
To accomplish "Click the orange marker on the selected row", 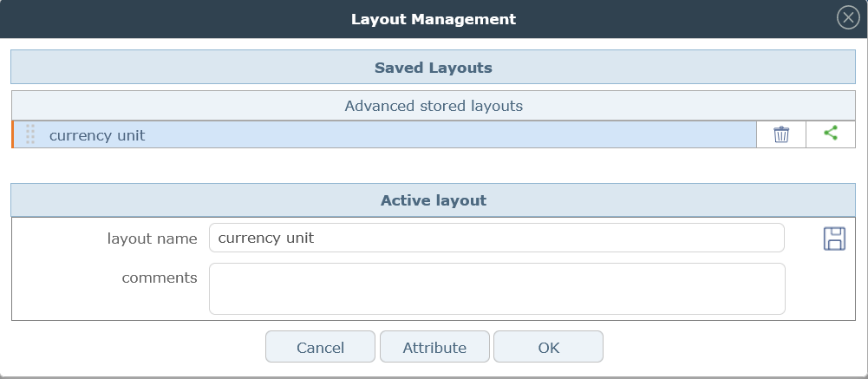I will point(13,134).
